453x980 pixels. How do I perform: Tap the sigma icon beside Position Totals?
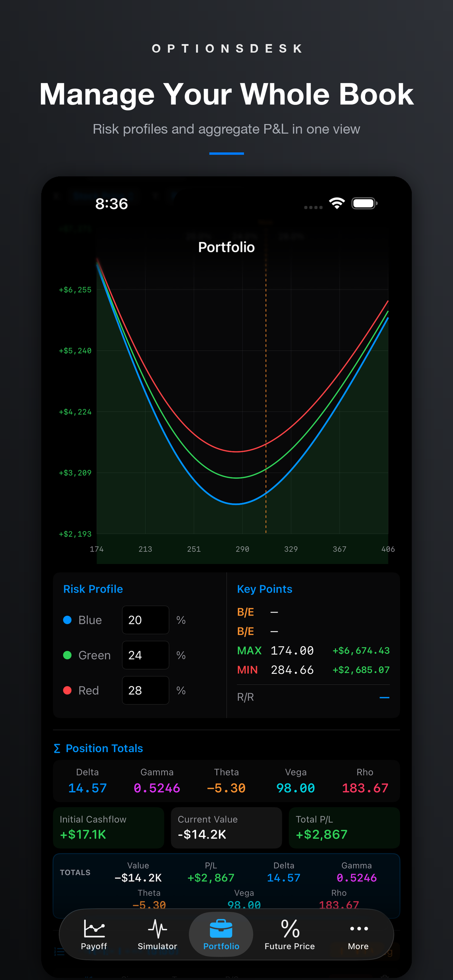click(x=57, y=749)
